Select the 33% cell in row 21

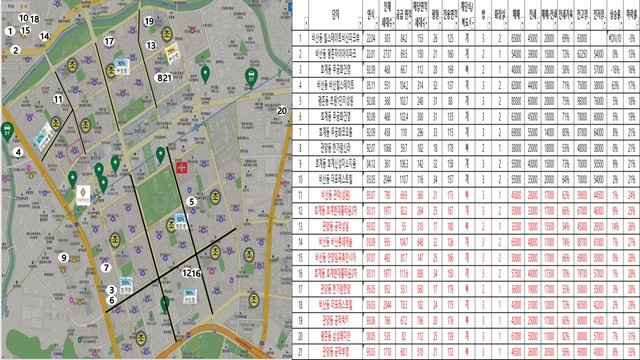pos(632,351)
